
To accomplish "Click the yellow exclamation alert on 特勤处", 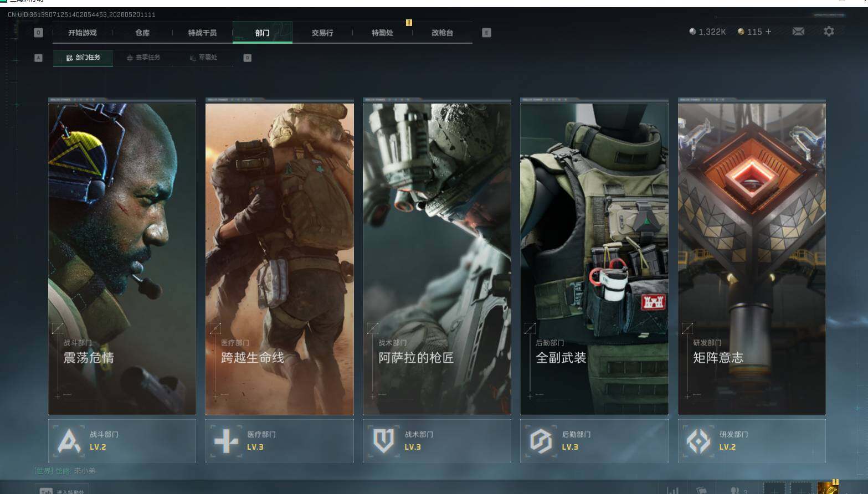I will tap(409, 23).
